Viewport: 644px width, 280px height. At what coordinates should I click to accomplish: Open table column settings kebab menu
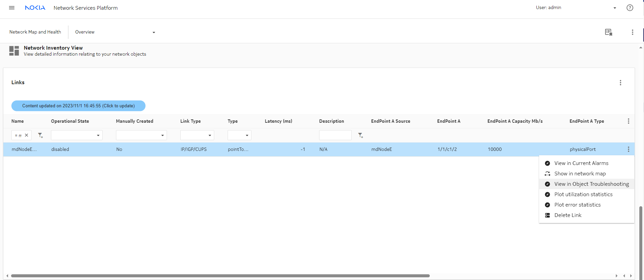click(628, 121)
